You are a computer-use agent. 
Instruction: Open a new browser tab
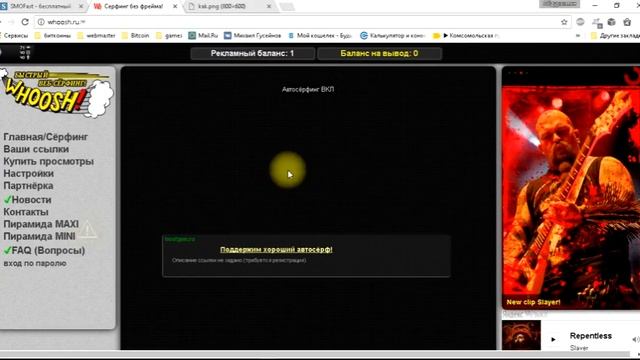[287, 7]
